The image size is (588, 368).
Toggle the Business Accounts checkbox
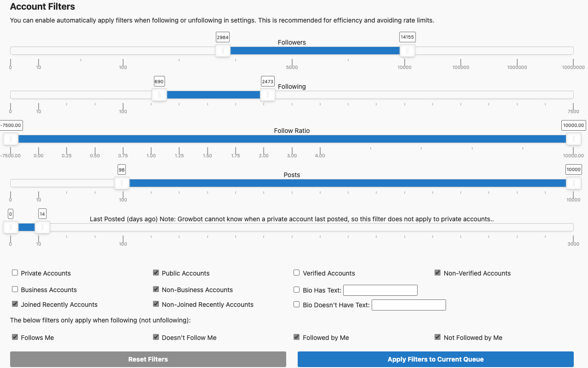pyautogui.click(x=15, y=289)
